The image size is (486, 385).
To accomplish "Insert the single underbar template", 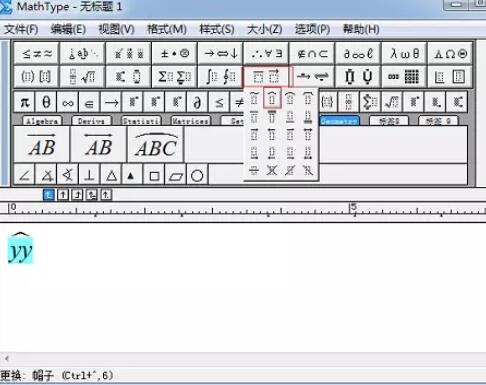I will [290, 117].
